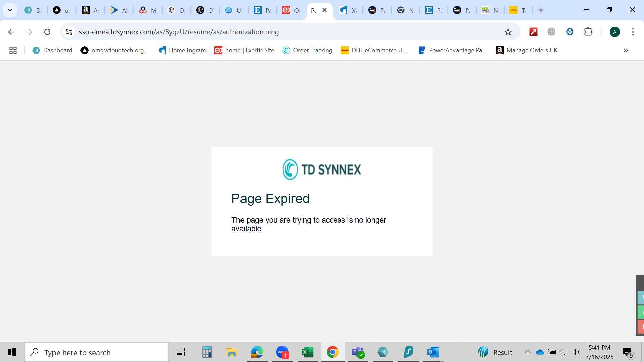Switch to the green NX icon tab
Viewport: 644px width, 362px height.
[x=490, y=10]
